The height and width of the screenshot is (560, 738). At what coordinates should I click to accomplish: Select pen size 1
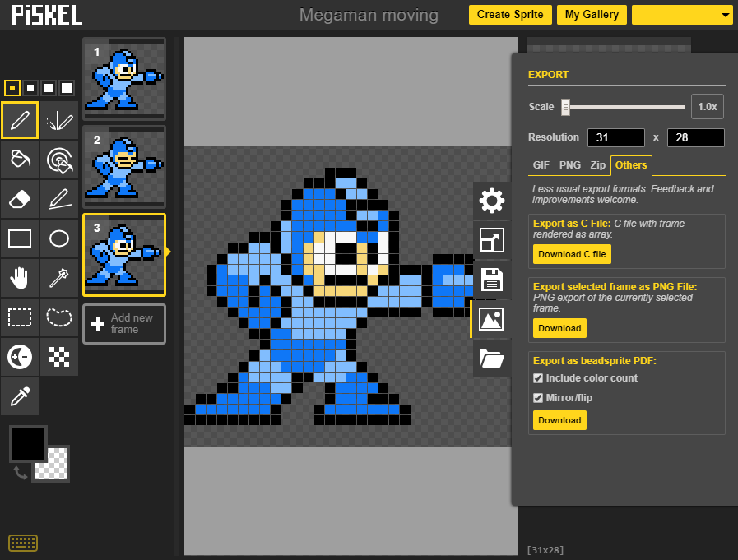[12, 87]
